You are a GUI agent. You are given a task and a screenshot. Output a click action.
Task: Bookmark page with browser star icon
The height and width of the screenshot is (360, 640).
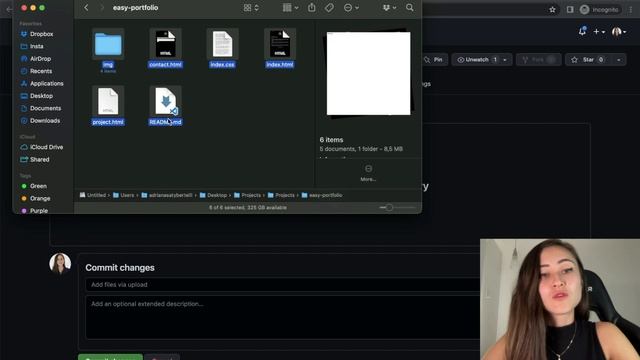click(553, 9)
